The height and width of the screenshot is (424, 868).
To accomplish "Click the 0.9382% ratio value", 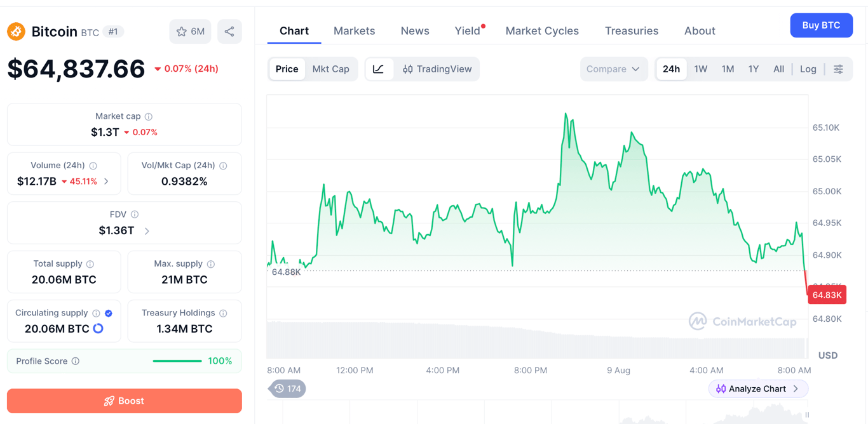I will (184, 182).
